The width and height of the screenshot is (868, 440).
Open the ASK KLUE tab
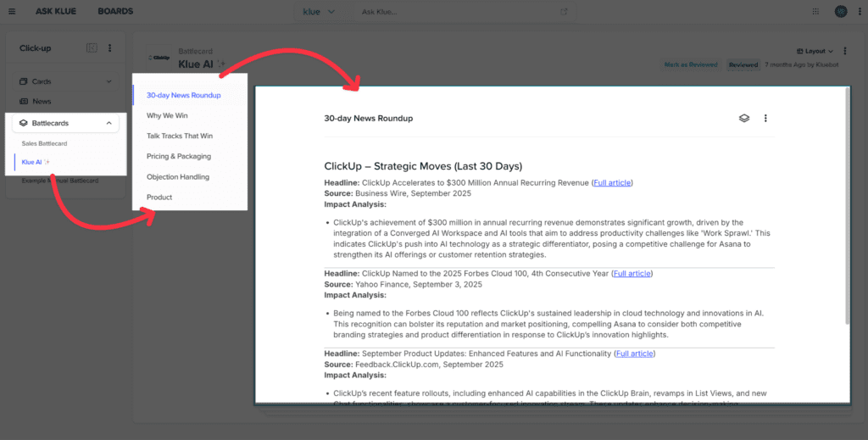(x=56, y=11)
